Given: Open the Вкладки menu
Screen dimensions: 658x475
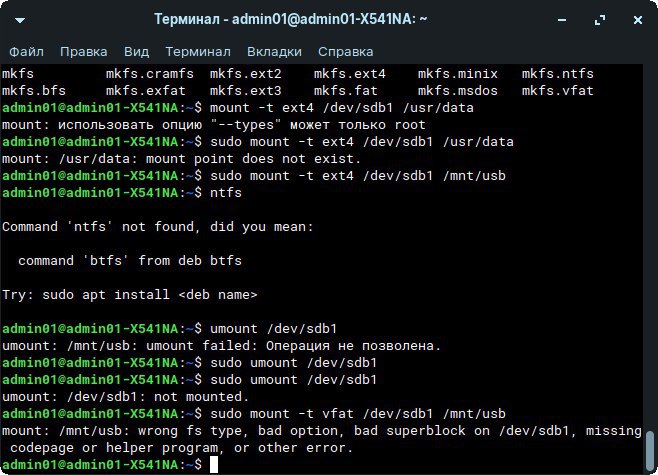Looking at the screenshot, I should point(275,51).
